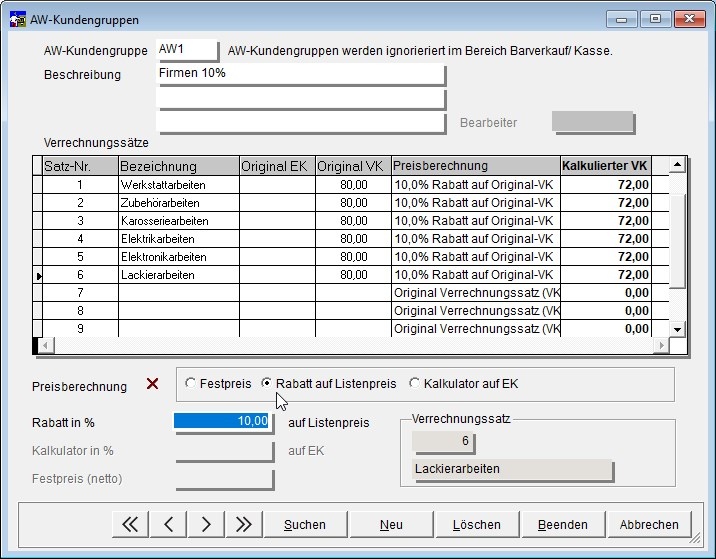Image resolution: width=716 pixels, height=559 pixels.
Task: Select Rabatt auf Listenpreis radio option
Action: tap(329, 383)
